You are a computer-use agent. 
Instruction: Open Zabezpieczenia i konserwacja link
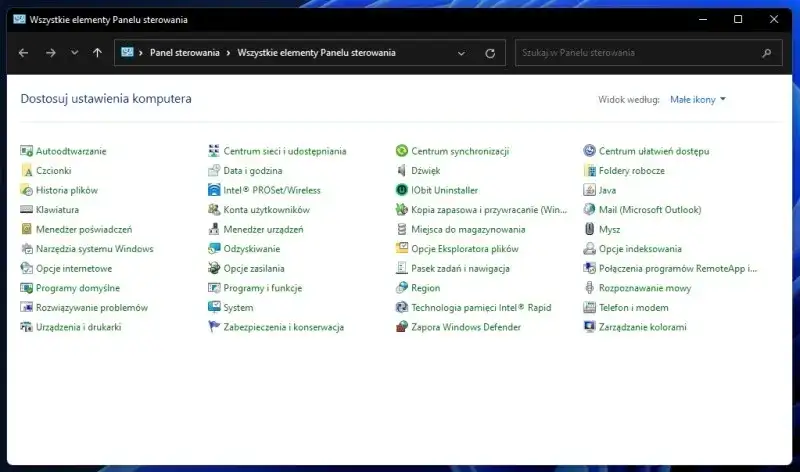284,327
